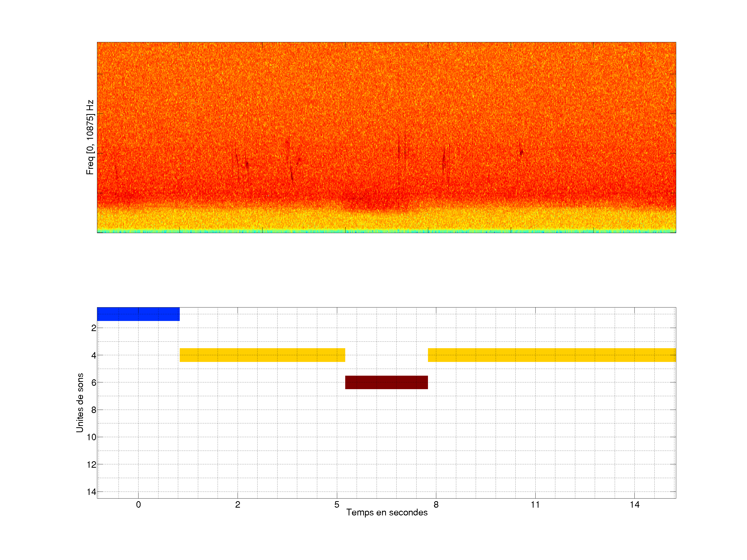
Task: Click the dark red bar on row 6
Action: click(386, 382)
